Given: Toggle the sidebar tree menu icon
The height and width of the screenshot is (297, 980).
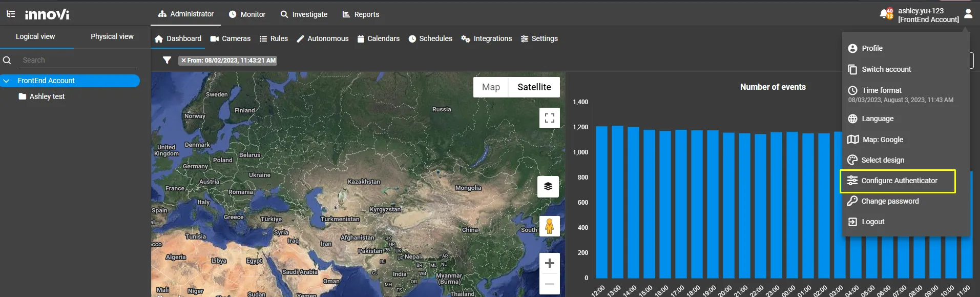Looking at the screenshot, I should click(10, 14).
